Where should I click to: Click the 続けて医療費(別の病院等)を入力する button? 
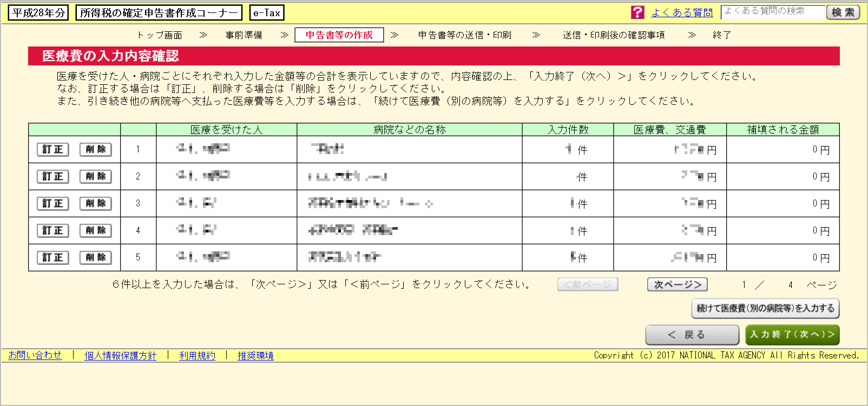(765, 308)
